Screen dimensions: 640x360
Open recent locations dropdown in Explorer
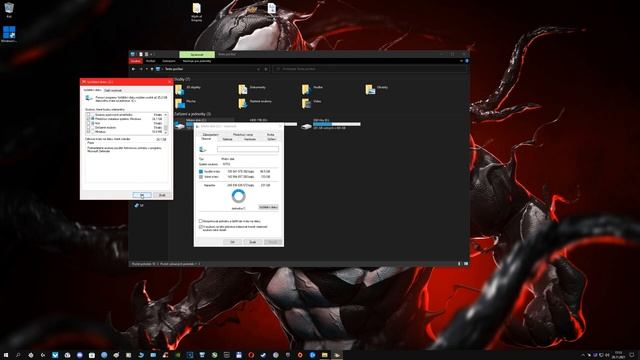[x=147, y=69]
